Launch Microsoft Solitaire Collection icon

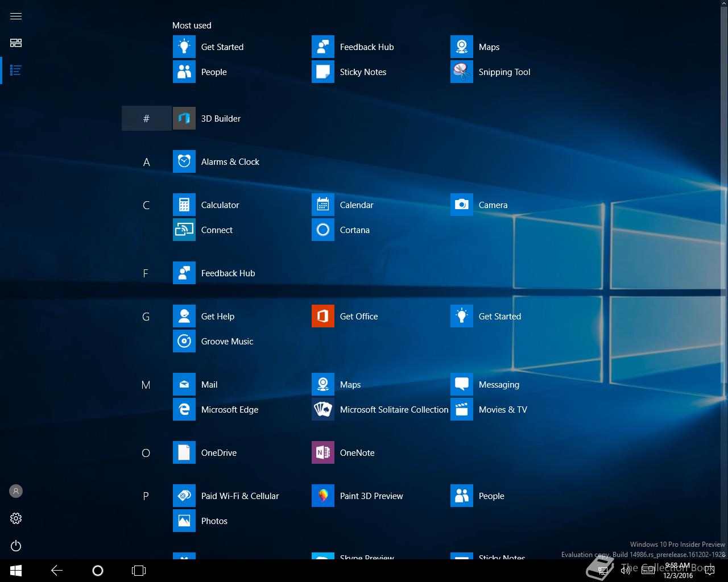(x=323, y=409)
